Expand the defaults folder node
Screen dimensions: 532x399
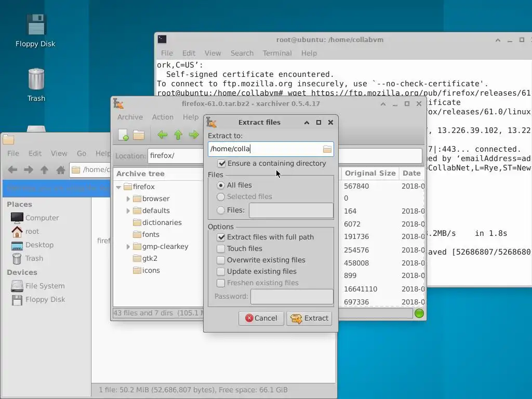click(x=128, y=211)
